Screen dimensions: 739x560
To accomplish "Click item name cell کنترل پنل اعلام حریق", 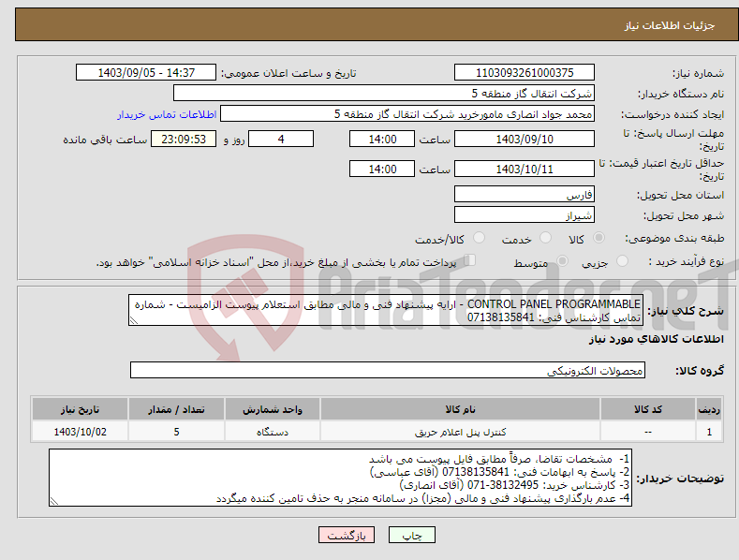I will coord(460,432).
